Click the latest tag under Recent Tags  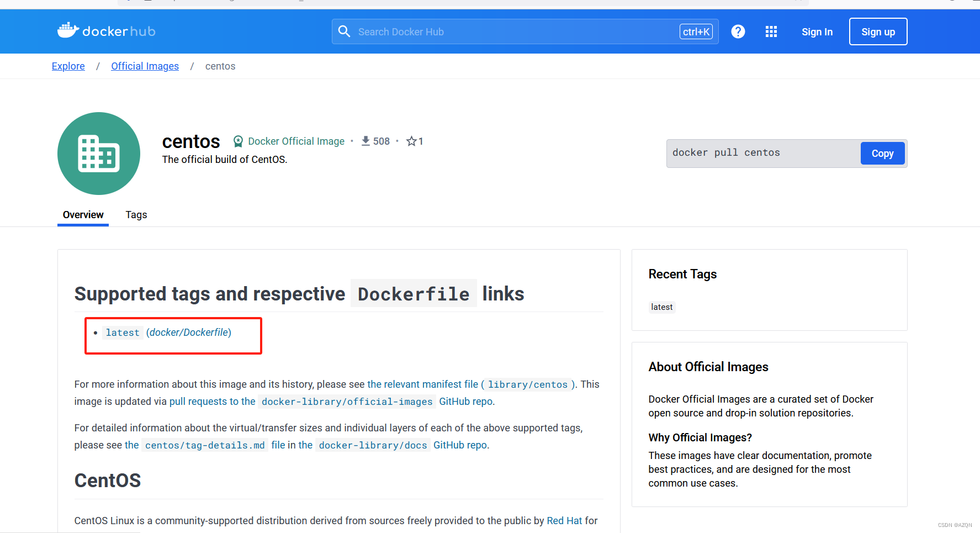click(x=661, y=307)
